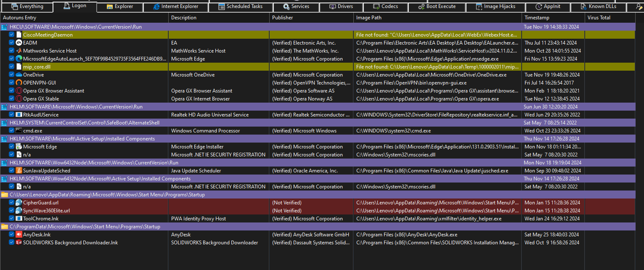644x270 pixels.
Task: Uncheck the EADM entry checkbox
Action: click(12, 43)
